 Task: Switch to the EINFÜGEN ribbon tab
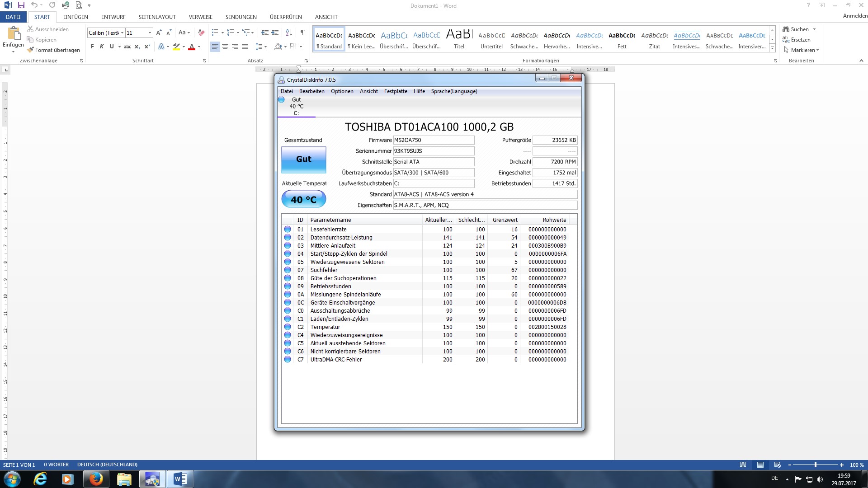click(75, 17)
